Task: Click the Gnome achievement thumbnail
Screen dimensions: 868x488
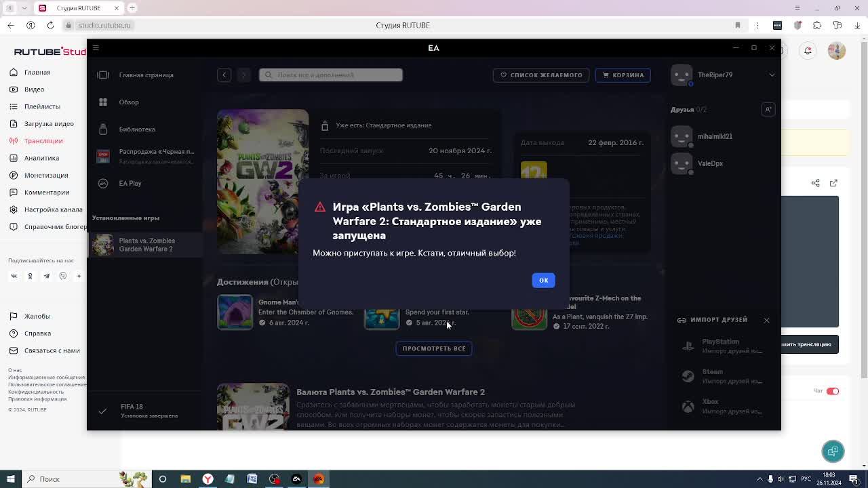Action: tap(235, 312)
